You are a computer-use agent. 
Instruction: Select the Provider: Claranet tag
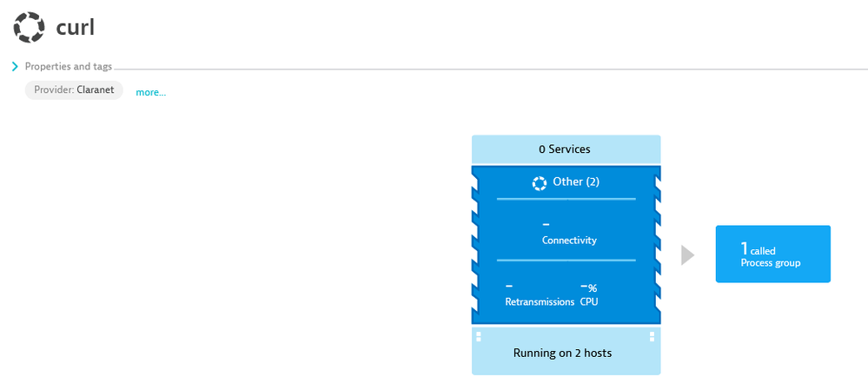click(75, 90)
